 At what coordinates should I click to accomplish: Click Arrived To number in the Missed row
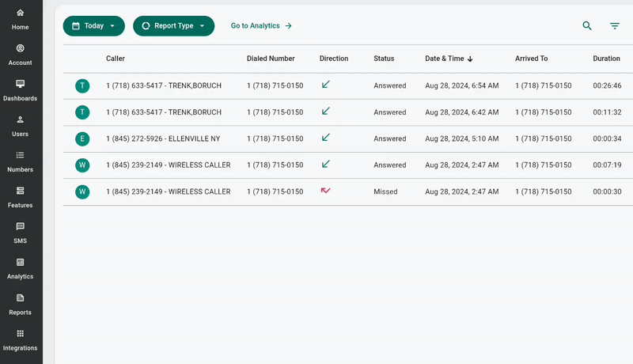[x=544, y=191]
